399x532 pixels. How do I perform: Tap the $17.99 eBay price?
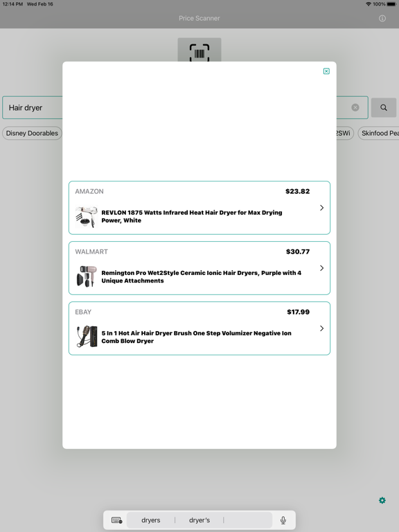[x=298, y=312]
